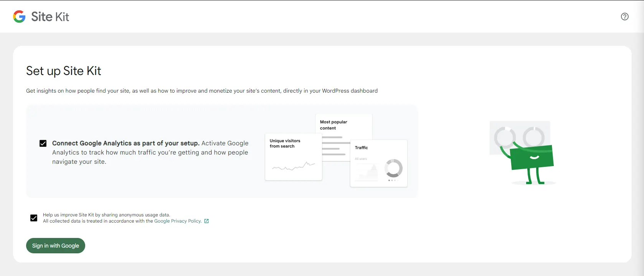Click the green mascot illustration
Screen dimensions: 644x276
coord(523,153)
